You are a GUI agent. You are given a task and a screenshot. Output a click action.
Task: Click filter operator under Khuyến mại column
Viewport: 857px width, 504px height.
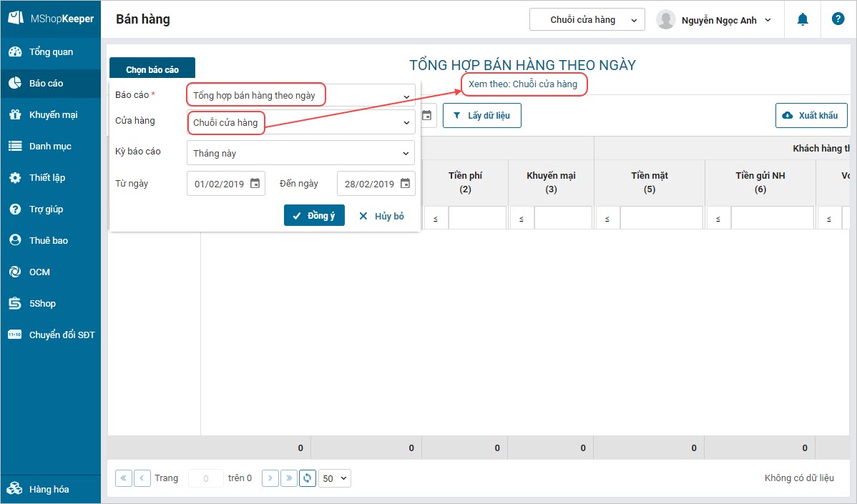pos(521,219)
